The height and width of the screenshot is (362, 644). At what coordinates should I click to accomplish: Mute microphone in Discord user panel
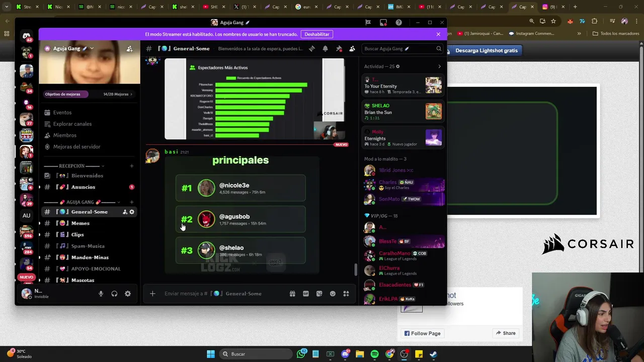[101, 294]
